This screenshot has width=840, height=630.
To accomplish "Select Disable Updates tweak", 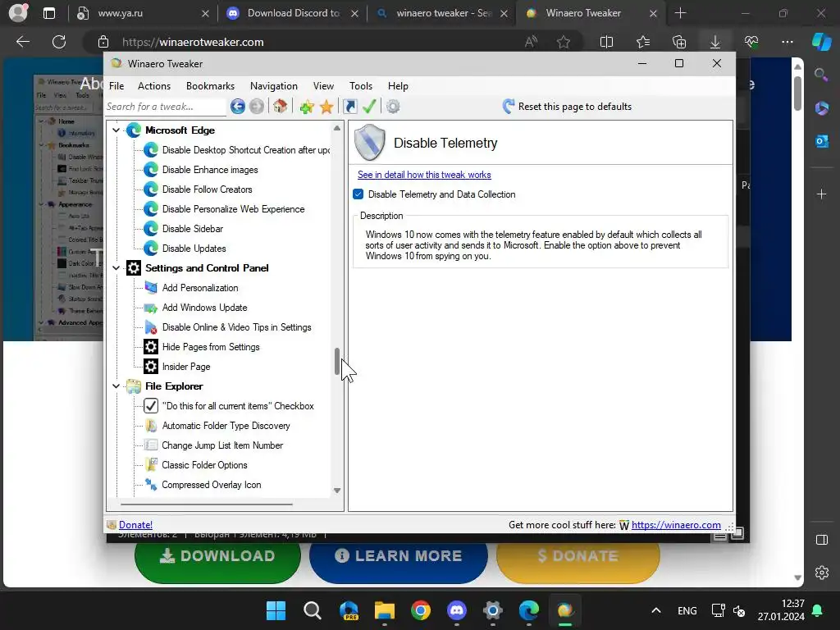I will coord(194,249).
